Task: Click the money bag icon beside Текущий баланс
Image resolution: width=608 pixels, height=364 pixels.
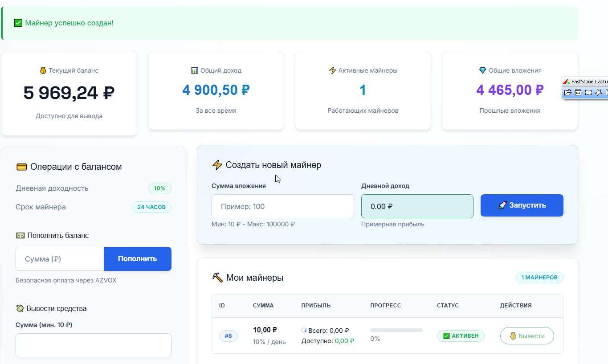Action: [x=43, y=70]
